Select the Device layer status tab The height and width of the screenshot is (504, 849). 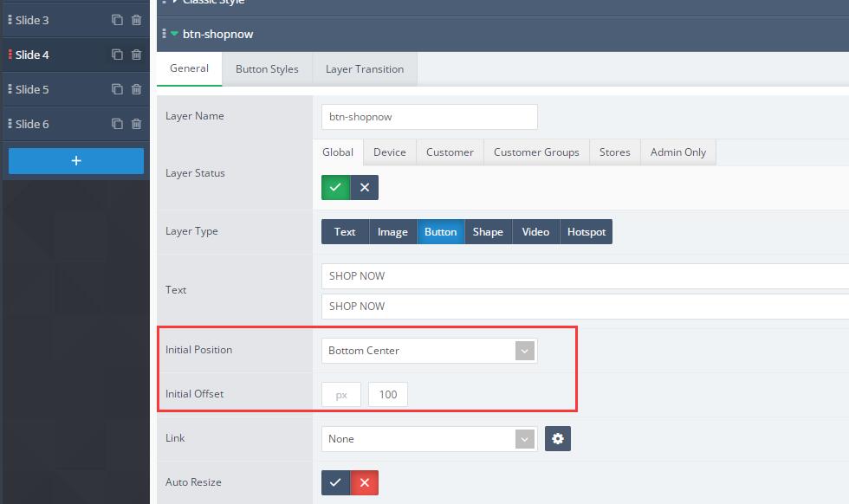389,152
